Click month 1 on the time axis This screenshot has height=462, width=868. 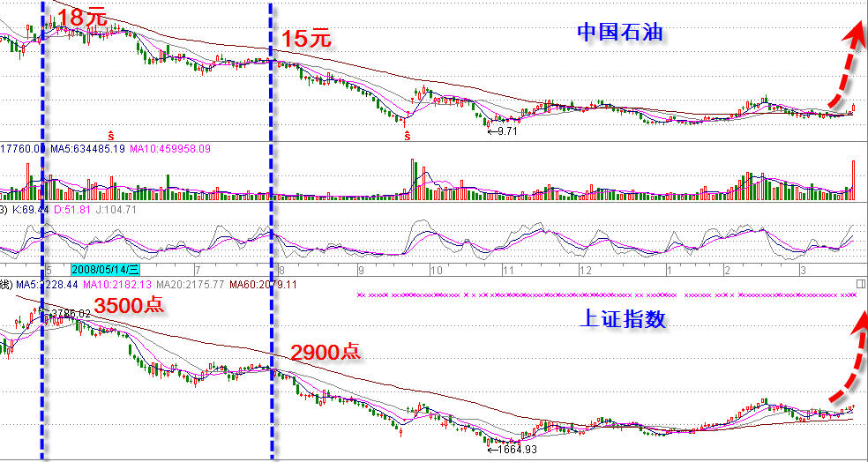[x=669, y=271]
